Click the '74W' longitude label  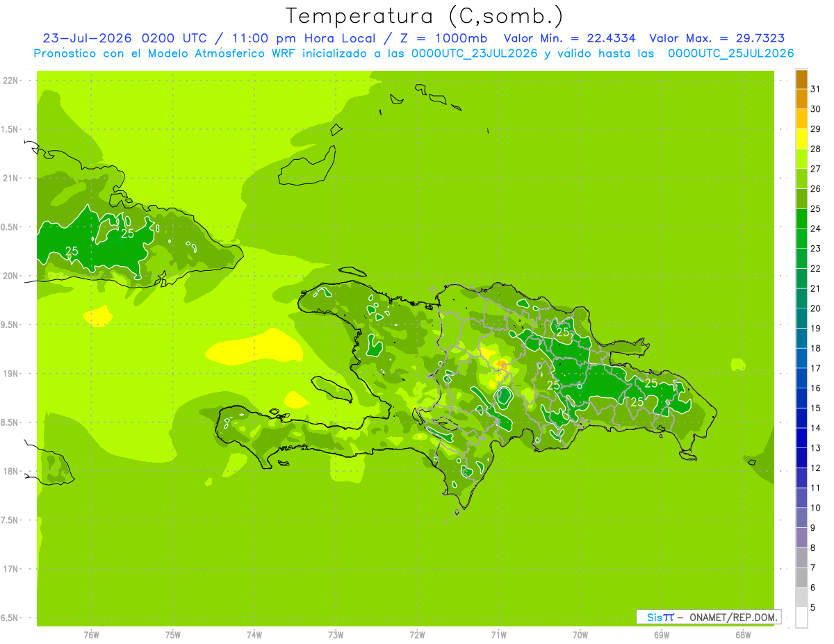pos(254,635)
